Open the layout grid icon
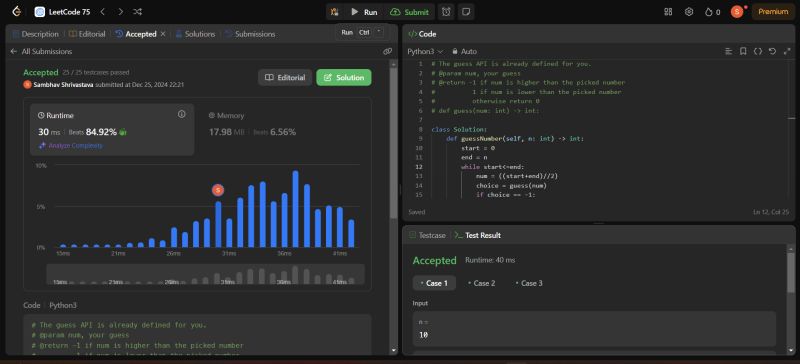 668,12
